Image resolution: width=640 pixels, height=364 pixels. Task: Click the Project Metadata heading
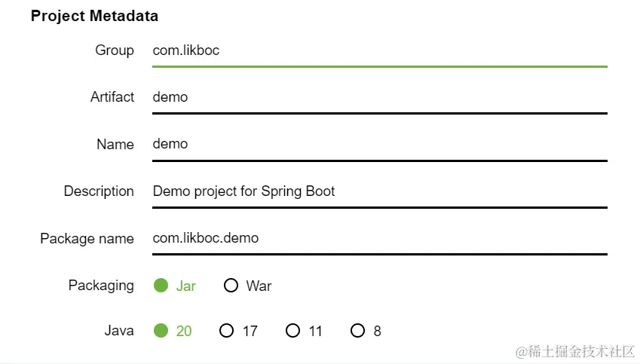pyautogui.click(x=94, y=16)
